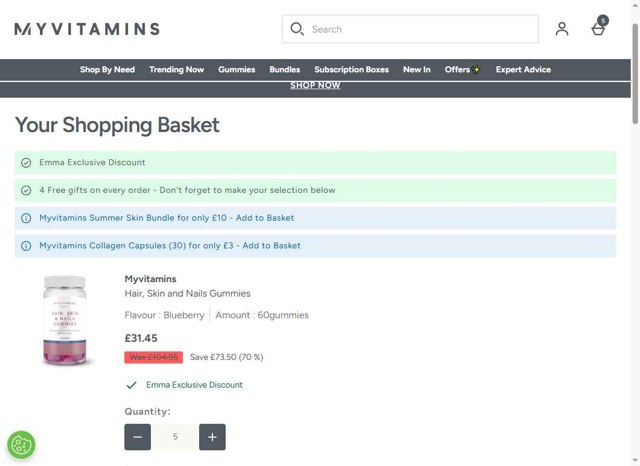Open the Bundles menu

(x=284, y=70)
